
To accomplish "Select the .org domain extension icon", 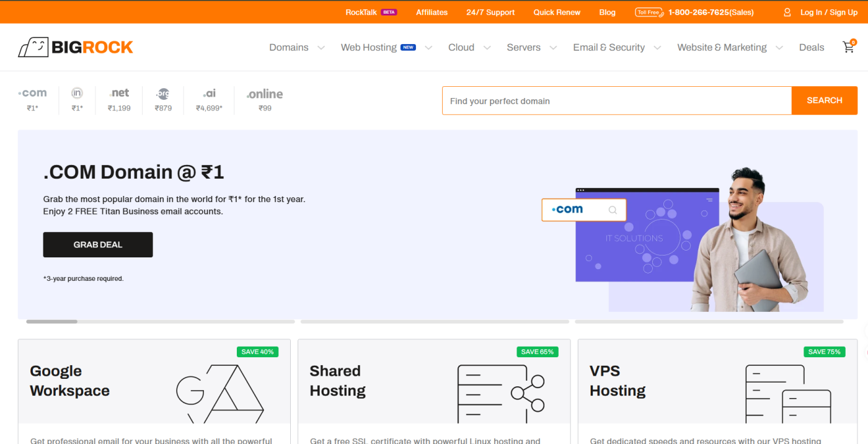I will (163, 94).
